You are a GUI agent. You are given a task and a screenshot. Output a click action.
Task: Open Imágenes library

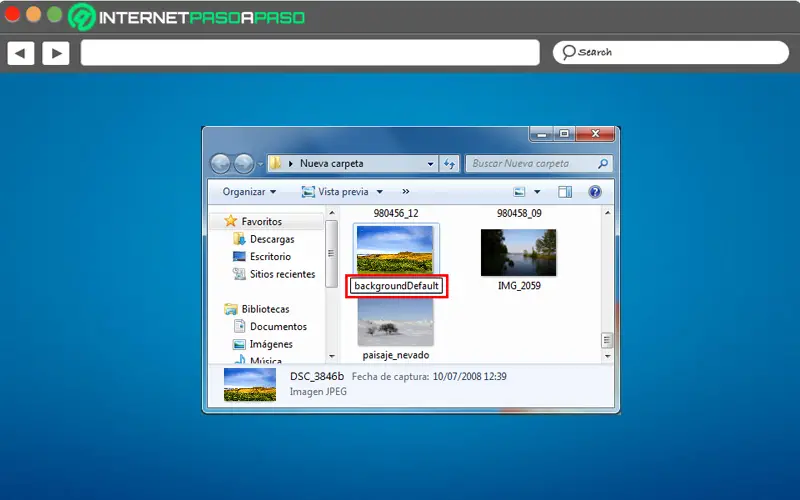pyautogui.click(x=271, y=344)
